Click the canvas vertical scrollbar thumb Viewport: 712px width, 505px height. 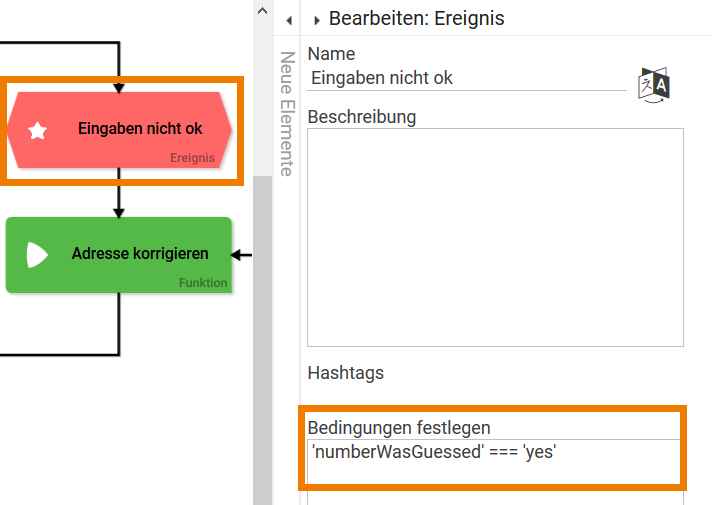click(x=262, y=340)
